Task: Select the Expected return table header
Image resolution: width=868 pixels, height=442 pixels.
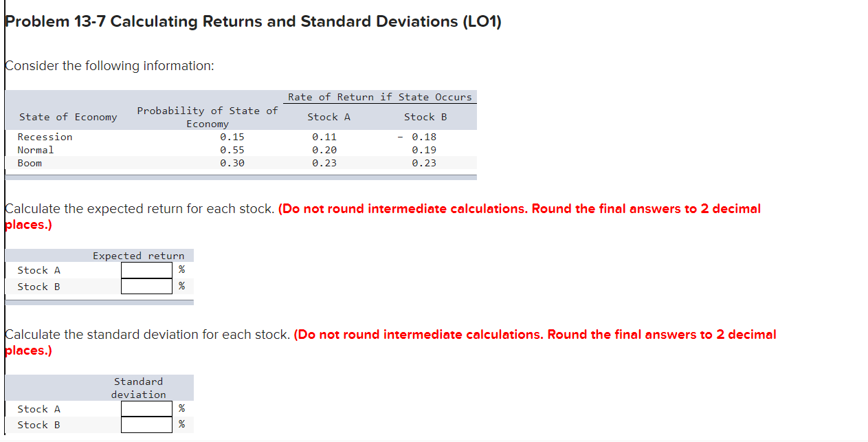Action: pos(139,255)
